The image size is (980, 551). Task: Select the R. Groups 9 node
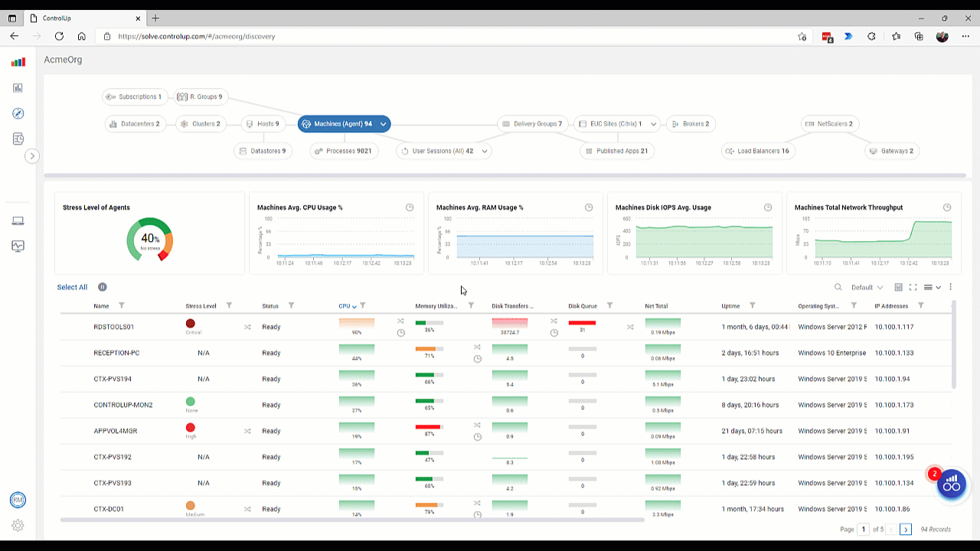(x=200, y=96)
